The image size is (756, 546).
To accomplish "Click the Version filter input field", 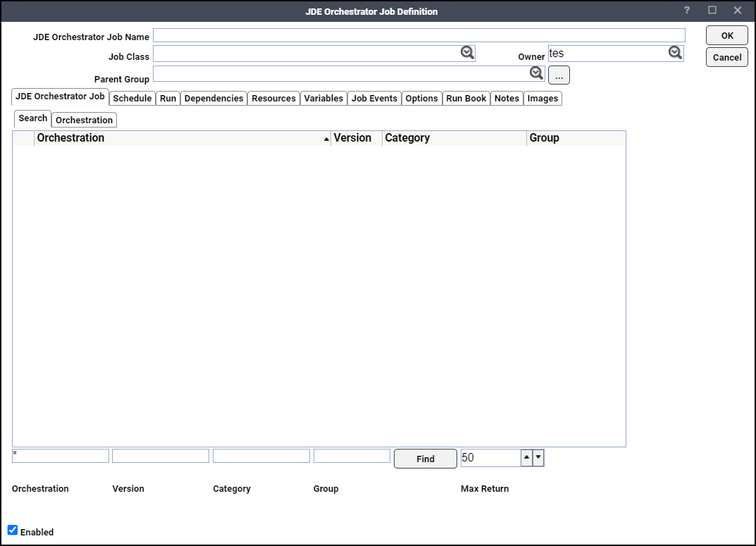I will click(x=161, y=456).
